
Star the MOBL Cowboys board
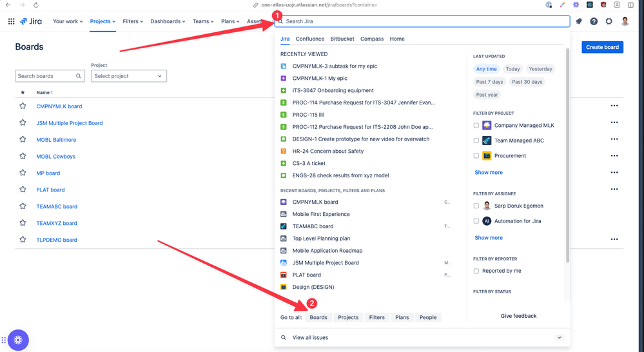23,156
